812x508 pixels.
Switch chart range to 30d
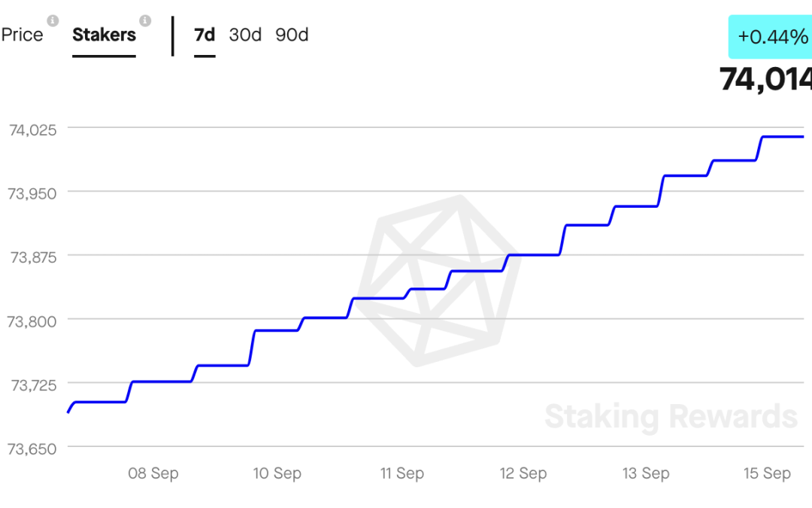point(245,35)
